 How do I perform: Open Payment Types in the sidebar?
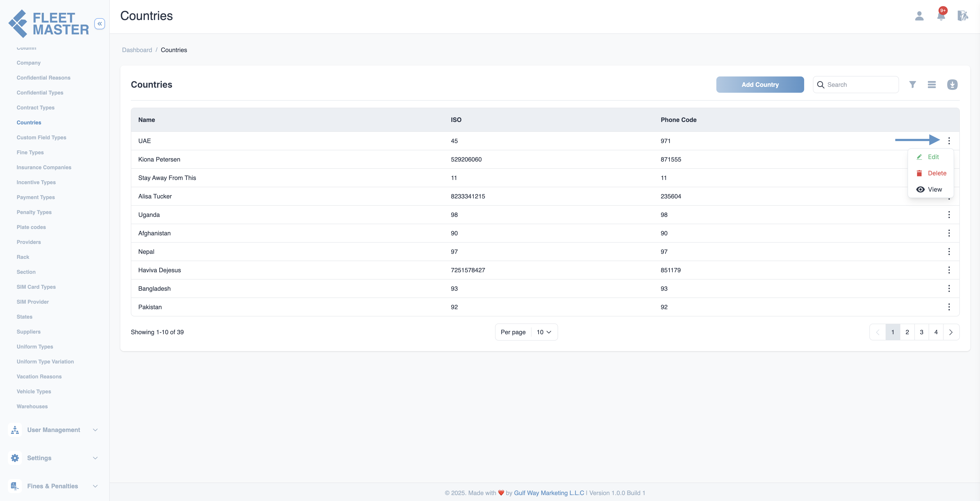pyautogui.click(x=36, y=197)
